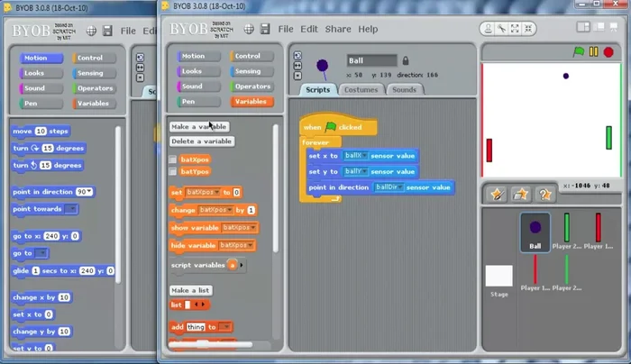Open the Share menu
Viewport: 631px width, 364px height.
[338, 29]
